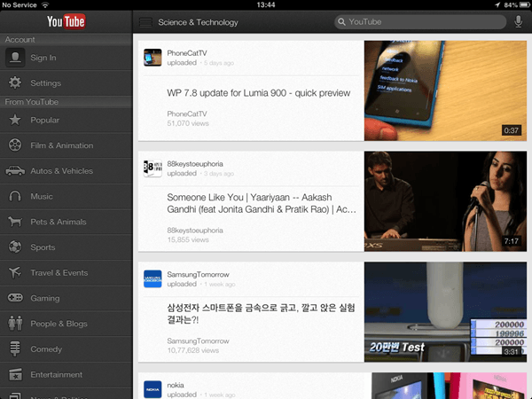This screenshot has width=532, height=399.
Task: Click '3 days ago' upload date
Action: coord(219,174)
